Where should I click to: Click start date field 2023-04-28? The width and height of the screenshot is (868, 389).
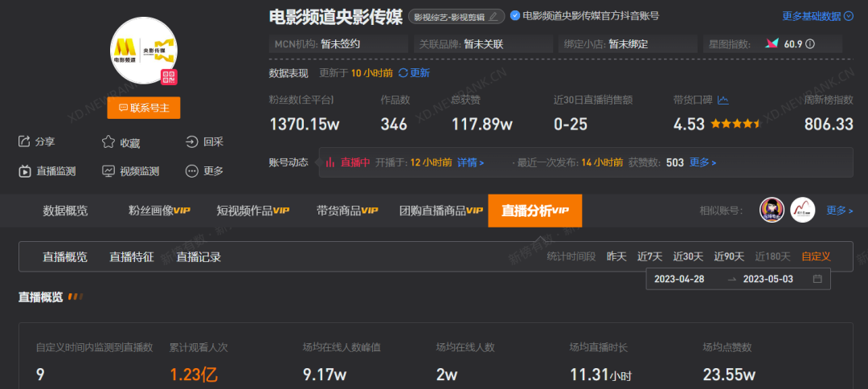679,279
